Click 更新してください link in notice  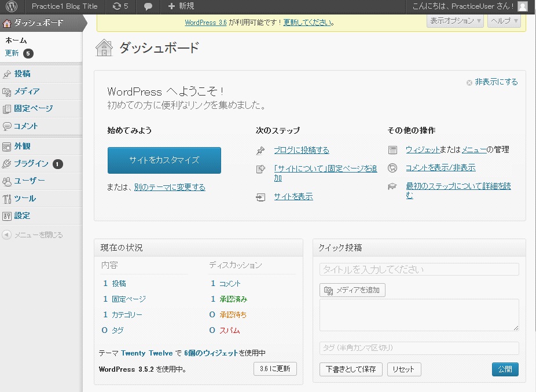(308, 23)
